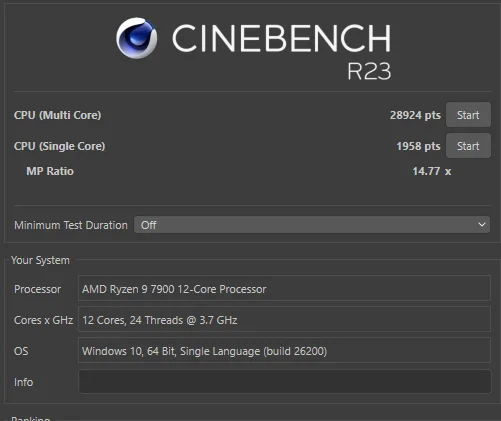Viewport: 501px width, 421px height.
Task: Click the Your System group heading
Action: pyautogui.click(x=40, y=260)
